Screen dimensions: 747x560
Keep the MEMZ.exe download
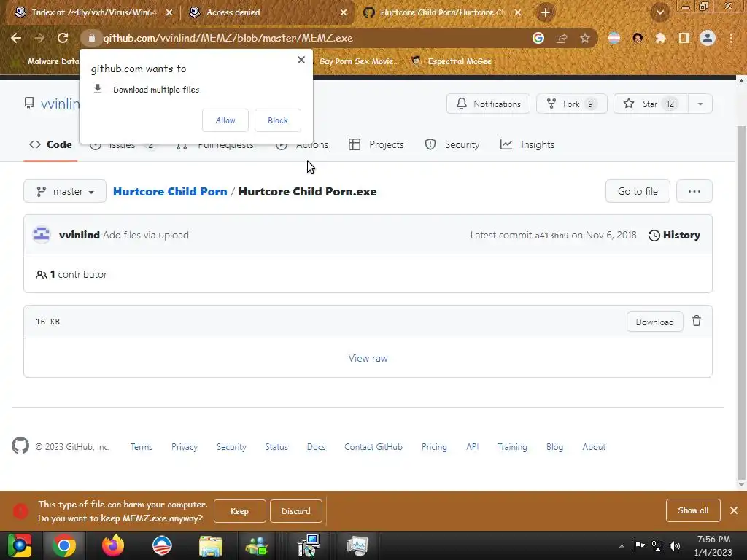pos(239,511)
